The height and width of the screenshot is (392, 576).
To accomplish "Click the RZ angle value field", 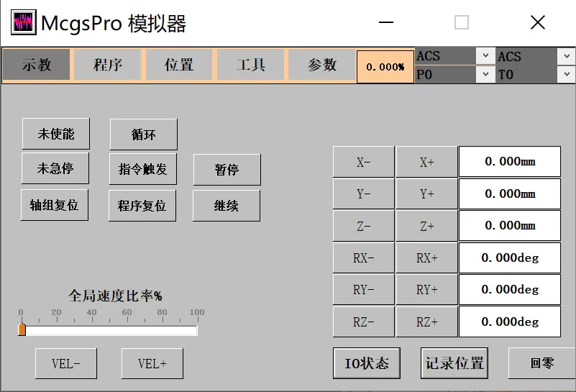I will click(510, 322).
